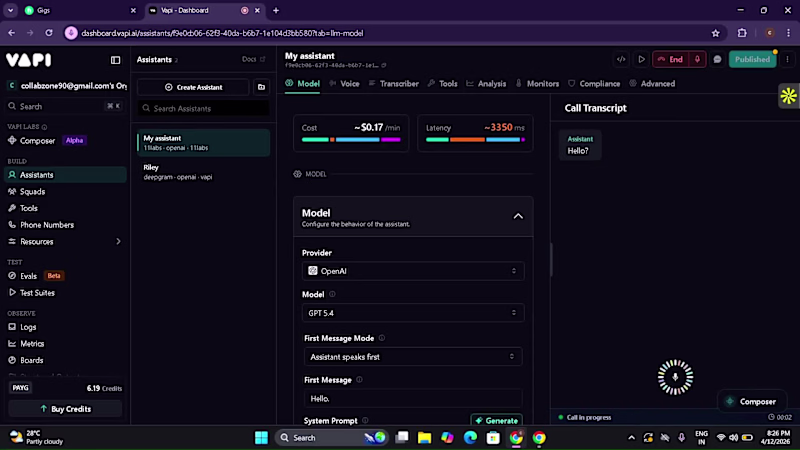Open Boards
Viewport: 800px width, 450px height.
65,360
